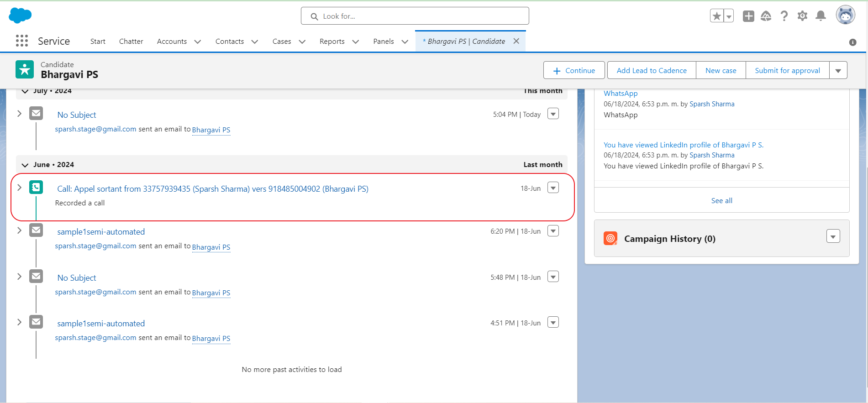The width and height of the screenshot is (868, 403).
Task: Click the email icon of today's No Subject
Action: tap(36, 113)
